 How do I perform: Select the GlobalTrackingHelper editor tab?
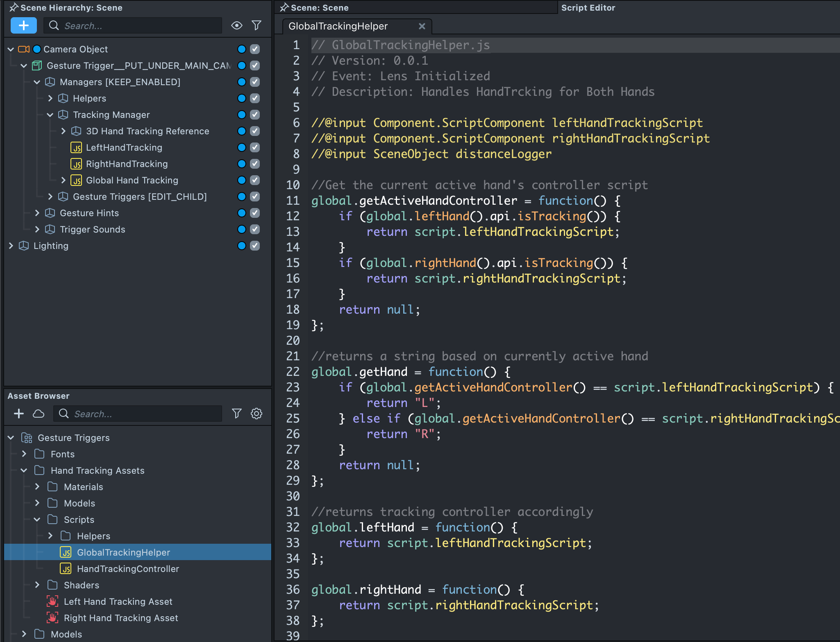[338, 26]
